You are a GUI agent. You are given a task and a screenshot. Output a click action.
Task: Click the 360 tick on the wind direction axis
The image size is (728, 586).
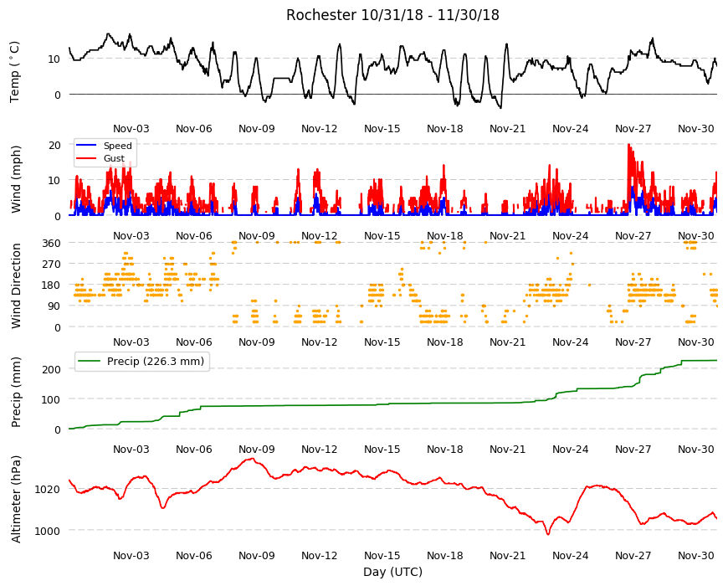[x=52, y=243]
